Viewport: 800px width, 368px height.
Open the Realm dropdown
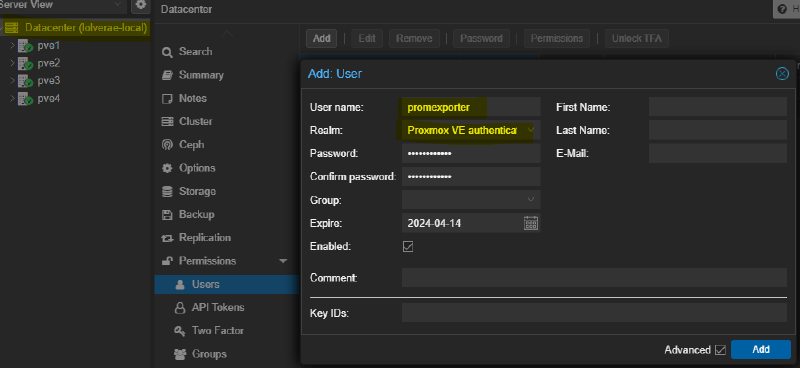531,130
